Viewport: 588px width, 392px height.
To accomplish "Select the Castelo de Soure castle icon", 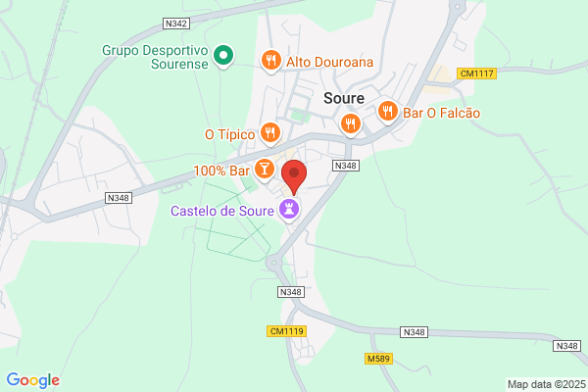I will [289, 210].
